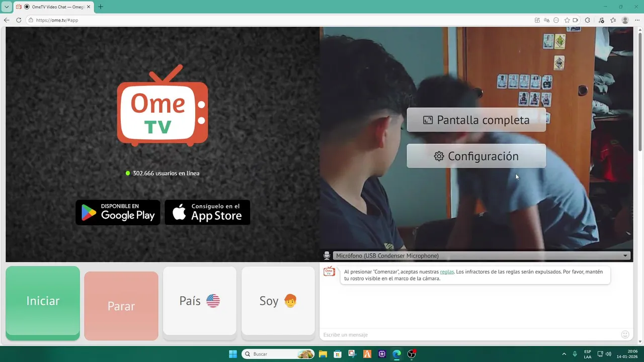The image size is (644, 362).
Task: Open the favorites list icon
Action: click(x=613, y=20)
